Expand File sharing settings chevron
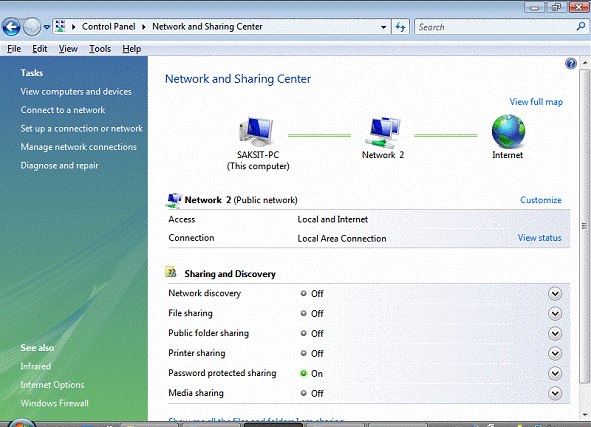Screen dimensions: 591x427 555,314
